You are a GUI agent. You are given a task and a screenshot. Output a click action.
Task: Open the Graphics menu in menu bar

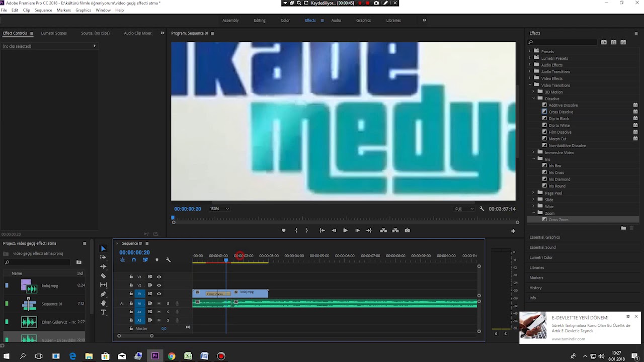pos(83,10)
